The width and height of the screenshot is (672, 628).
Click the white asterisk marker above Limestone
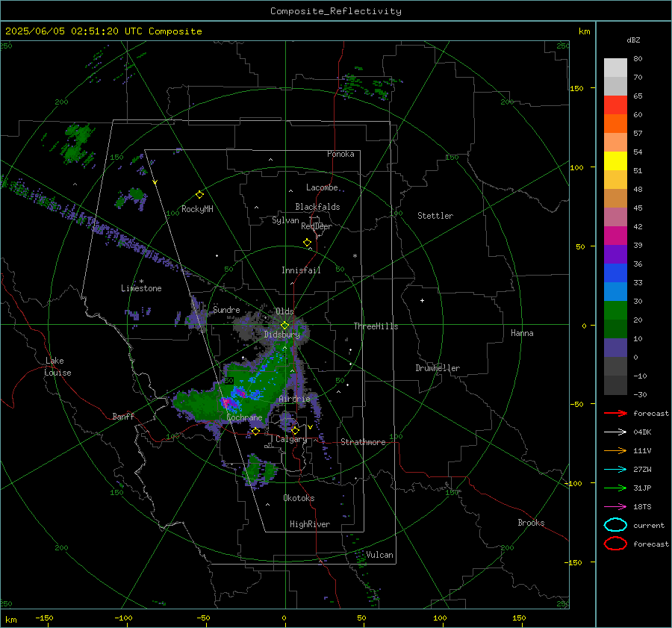coord(141,282)
